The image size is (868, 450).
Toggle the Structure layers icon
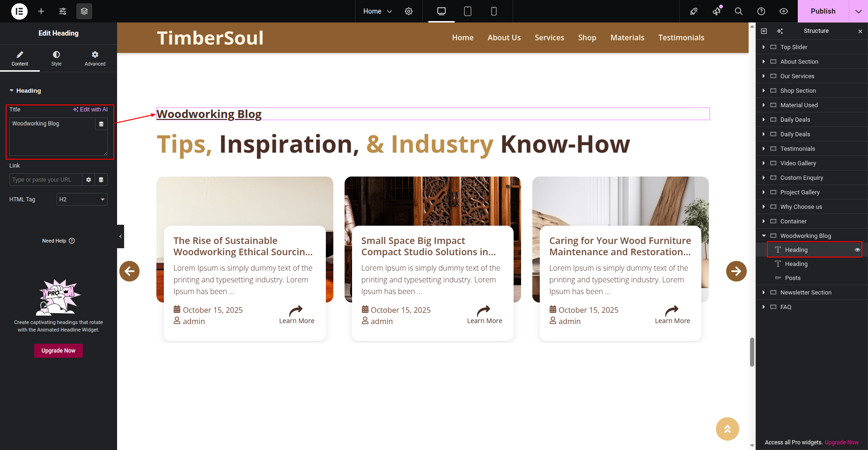84,11
